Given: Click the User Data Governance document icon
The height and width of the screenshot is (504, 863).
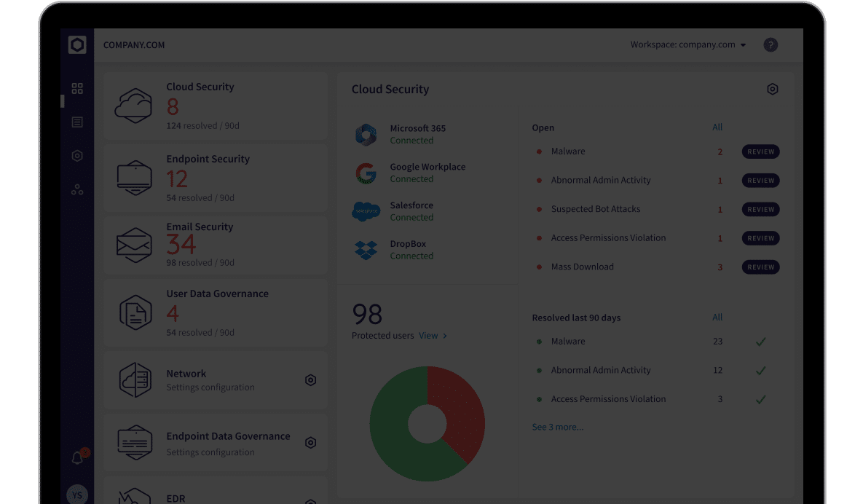Looking at the screenshot, I should pos(135,312).
